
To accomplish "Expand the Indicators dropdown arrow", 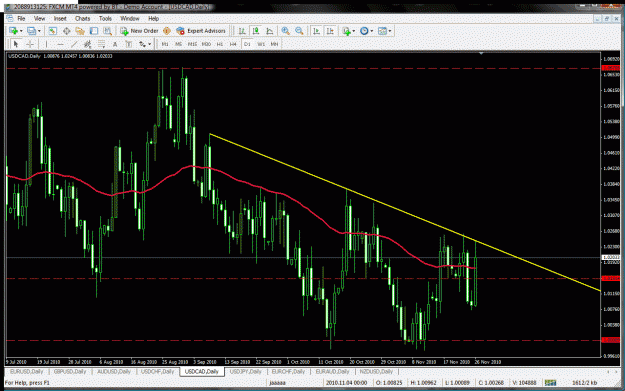I will (354, 31).
